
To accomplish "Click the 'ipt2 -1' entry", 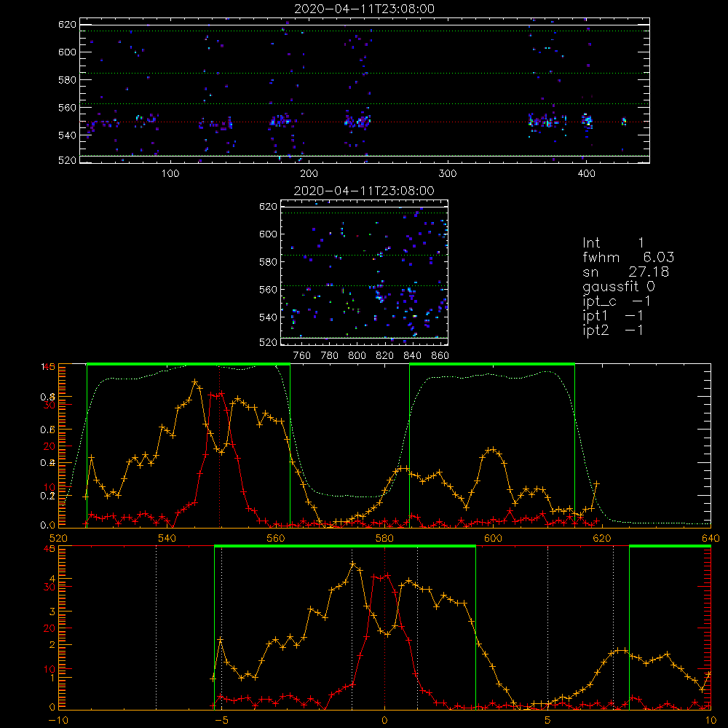I will [x=613, y=330].
